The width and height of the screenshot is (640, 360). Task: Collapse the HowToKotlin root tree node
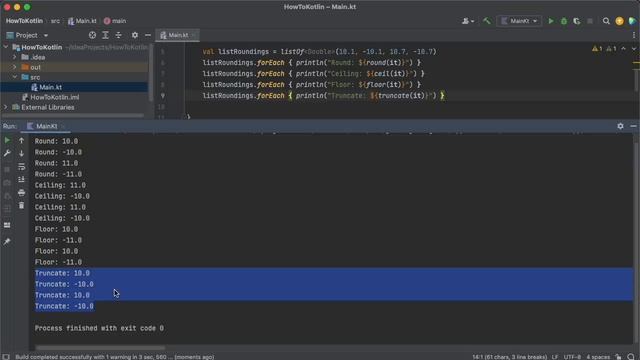point(6,47)
